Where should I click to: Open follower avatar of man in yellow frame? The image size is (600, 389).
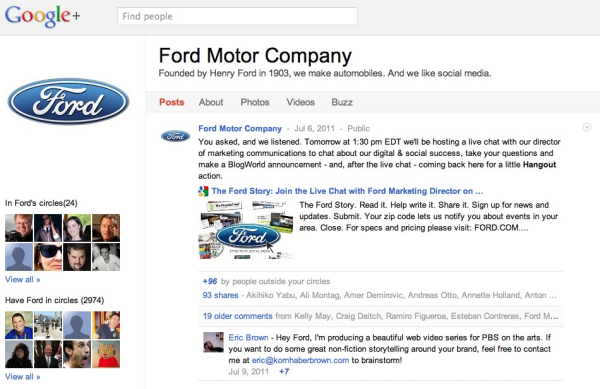click(x=106, y=325)
